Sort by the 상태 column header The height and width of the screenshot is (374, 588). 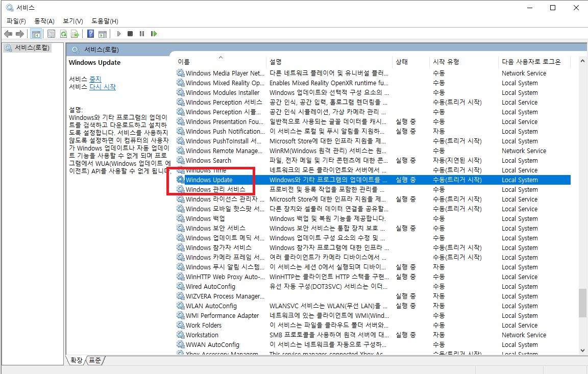(x=411, y=62)
